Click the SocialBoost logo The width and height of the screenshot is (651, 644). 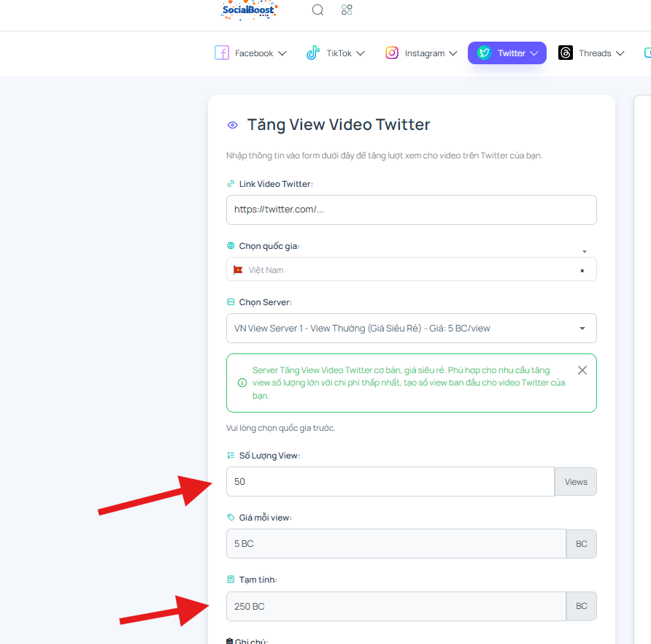click(x=249, y=10)
